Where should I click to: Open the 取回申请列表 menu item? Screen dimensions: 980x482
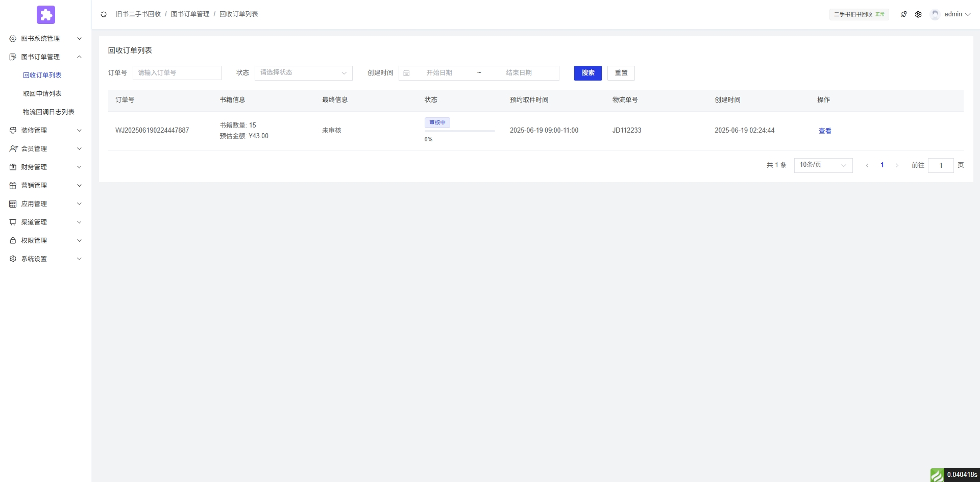[42, 93]
